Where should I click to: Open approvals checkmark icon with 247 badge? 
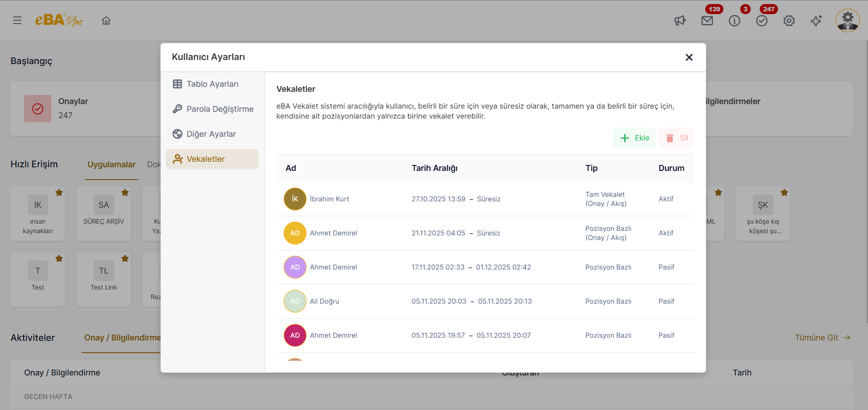tap(762, 20)
